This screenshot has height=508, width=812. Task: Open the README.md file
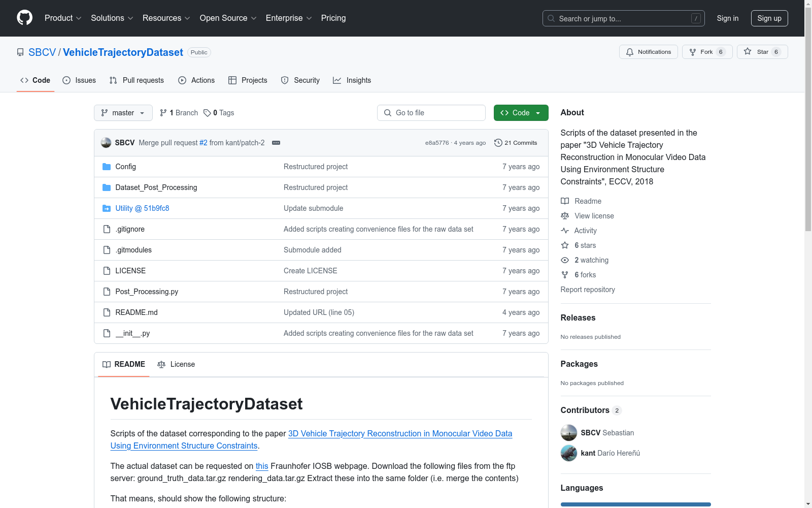coord(137,312)
